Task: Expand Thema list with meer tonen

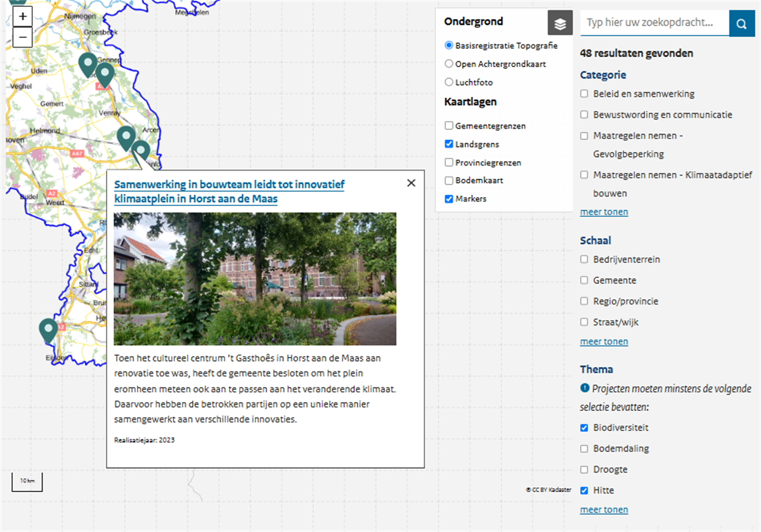Action: pos(604,510)
